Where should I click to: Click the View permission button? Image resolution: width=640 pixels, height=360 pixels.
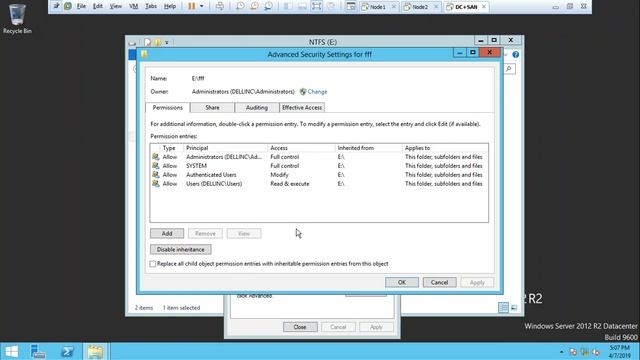click(x=244, y=233)
